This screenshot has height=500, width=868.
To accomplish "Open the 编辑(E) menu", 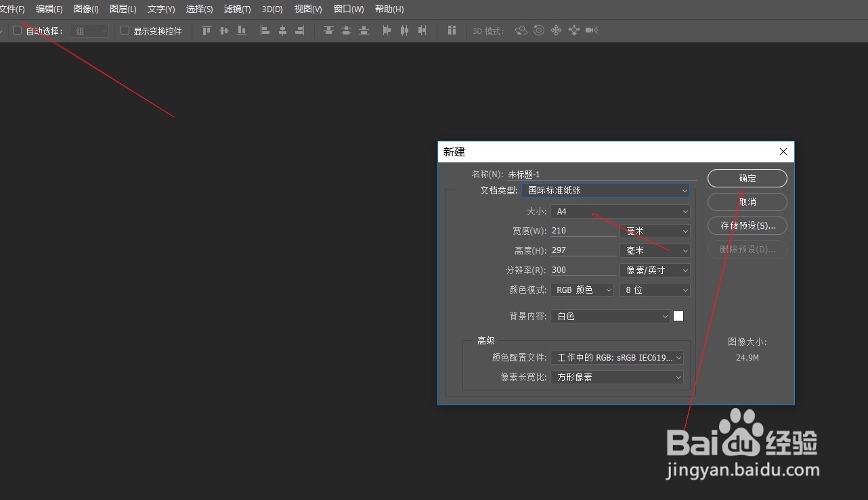I will coord(49,9).
